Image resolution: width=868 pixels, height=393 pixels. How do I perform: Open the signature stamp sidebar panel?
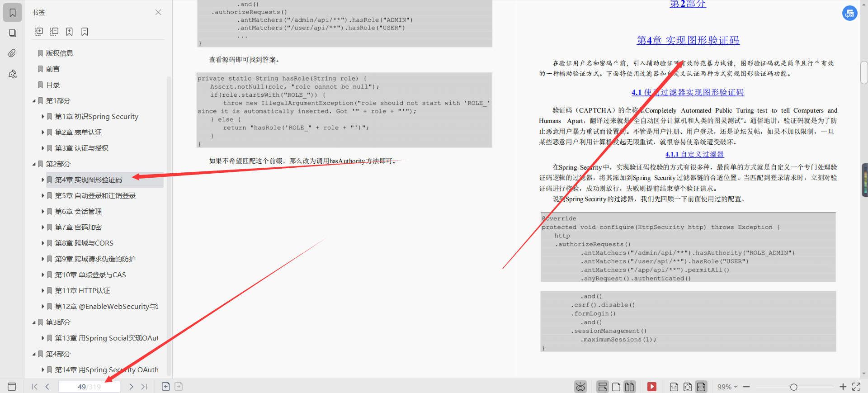pyautogui.click(x=13, y=74)
